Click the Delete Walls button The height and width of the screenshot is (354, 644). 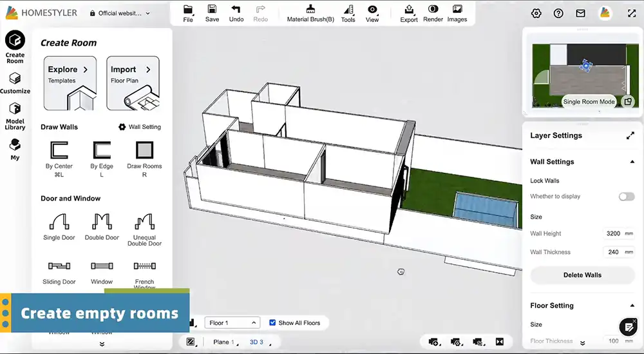582,275
